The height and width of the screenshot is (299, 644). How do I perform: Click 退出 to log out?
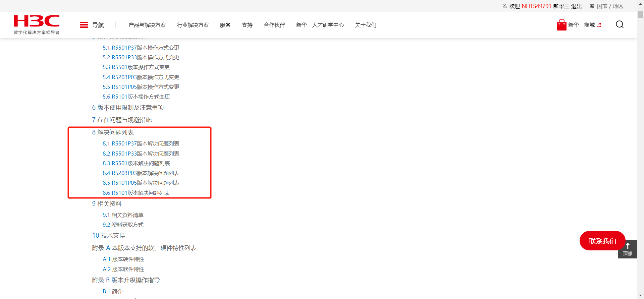pos(576,6)
